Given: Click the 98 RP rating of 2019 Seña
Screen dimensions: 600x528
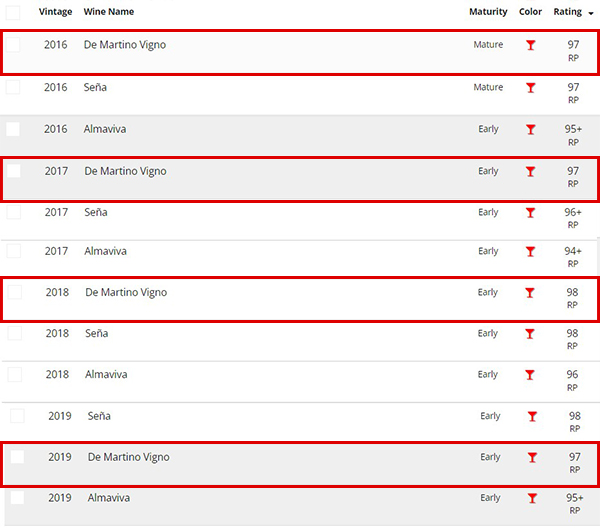Looking at the screenshot, I should tap(574, 422).
